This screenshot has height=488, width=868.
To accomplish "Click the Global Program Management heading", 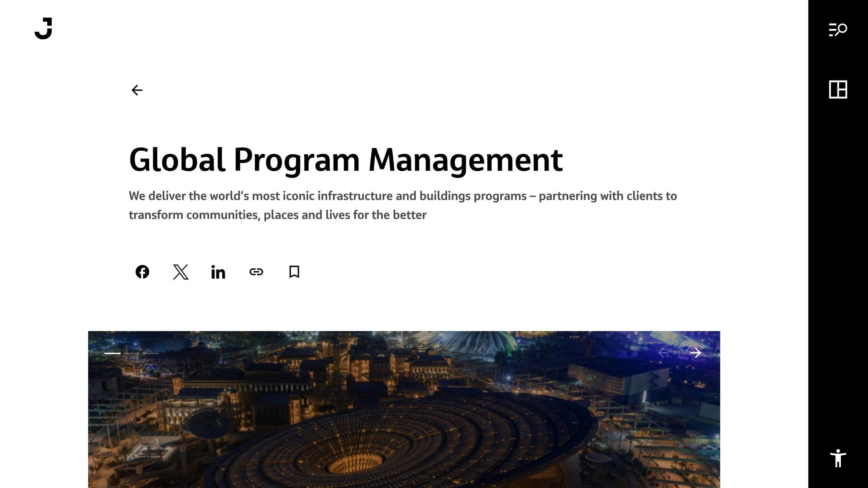I will click(345, 160).
